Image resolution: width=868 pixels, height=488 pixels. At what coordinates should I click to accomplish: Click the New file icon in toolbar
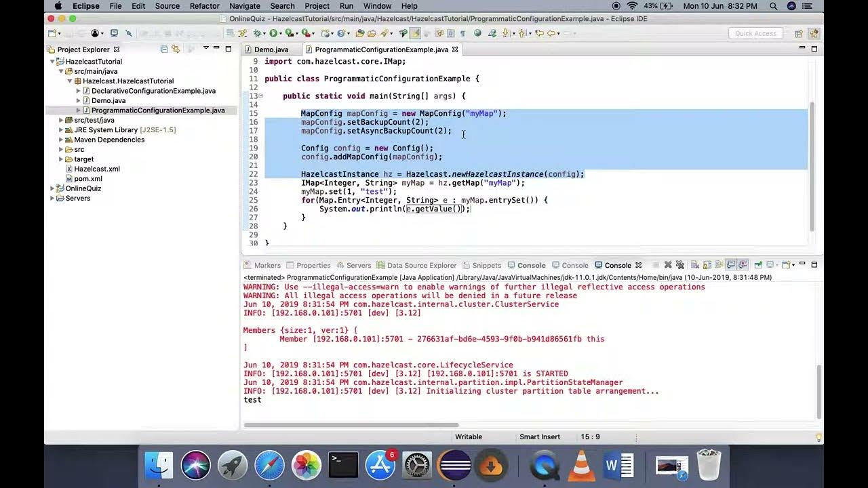pos(51,33)
